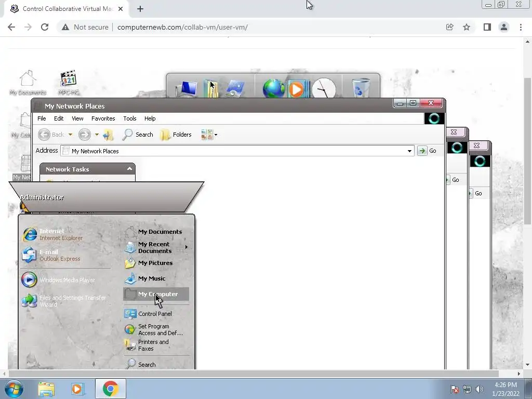The image size is (532, 399).
Task: Open Chrome side panel icon
Action: coord(487,27)
